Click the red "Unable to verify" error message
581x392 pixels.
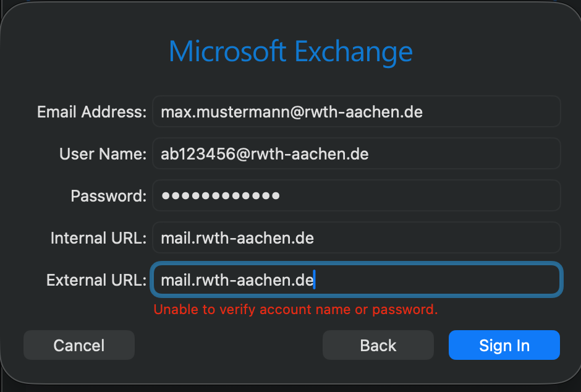click(295, 309)
